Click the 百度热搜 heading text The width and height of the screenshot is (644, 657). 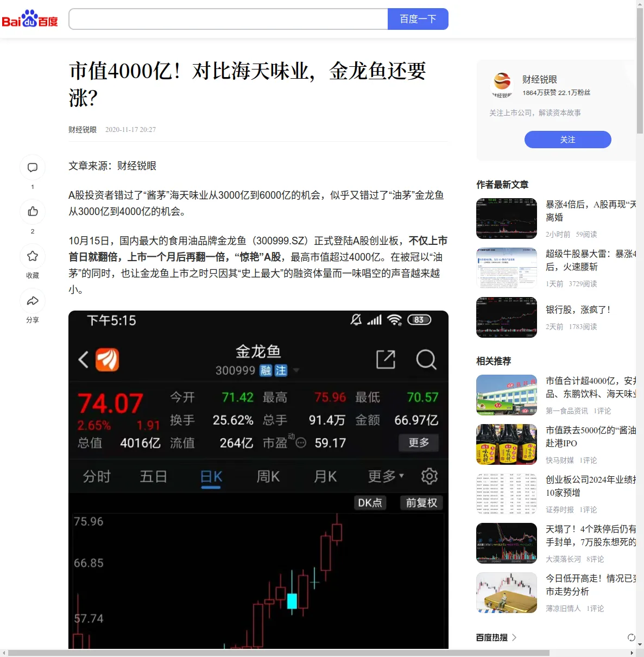click(492, 637)
